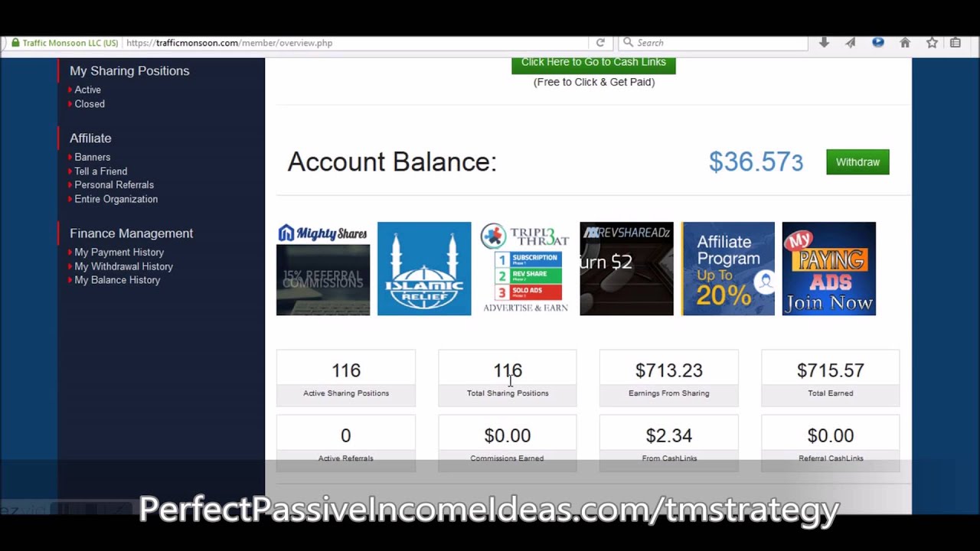Open Personal Referrals link
980x551 pixels.
click(114, 184)
